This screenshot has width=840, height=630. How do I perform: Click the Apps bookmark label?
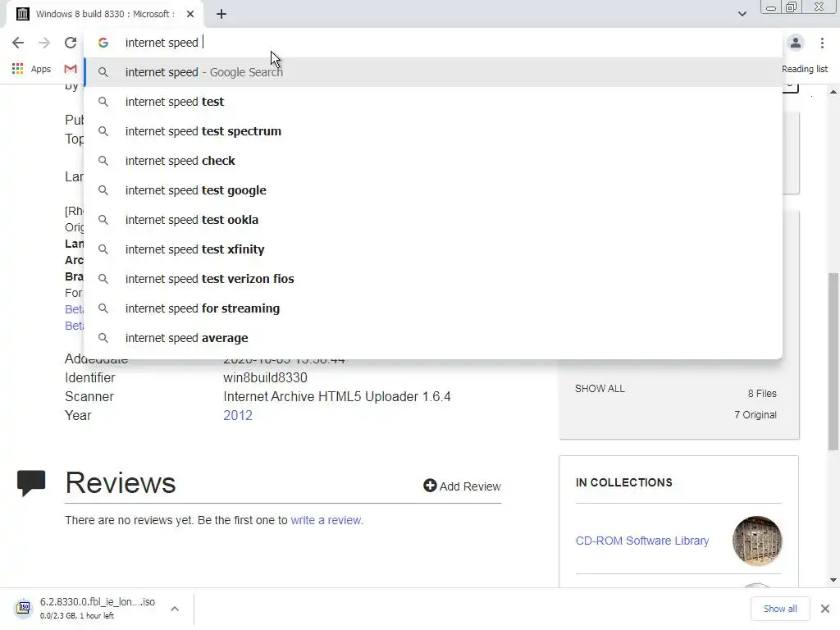point(41,69)
